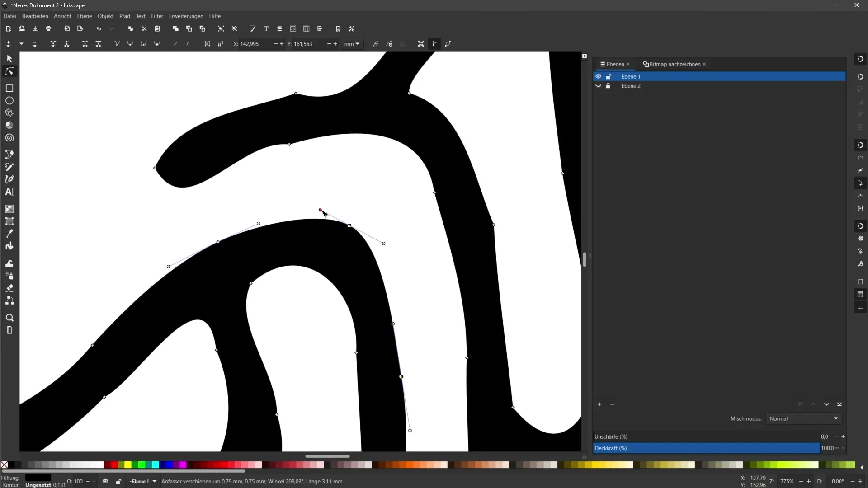This screenshot has height=488, width=868.
Task: Select the Node editor tool
Action: [9, 71]
